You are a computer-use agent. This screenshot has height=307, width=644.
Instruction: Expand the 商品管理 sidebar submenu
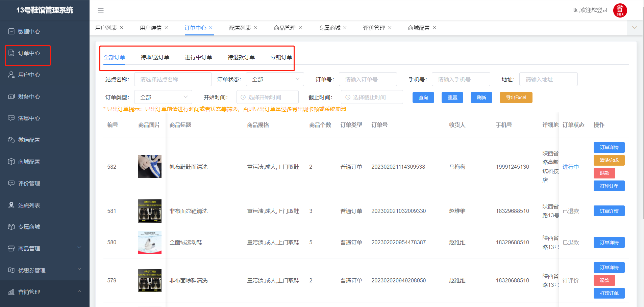point(79,248)
